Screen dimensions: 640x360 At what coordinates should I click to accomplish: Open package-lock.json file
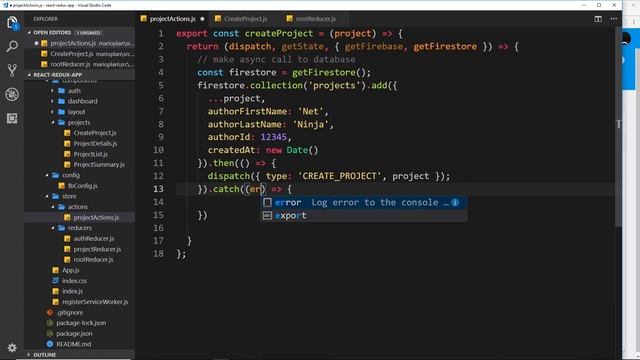pos(81,323)
